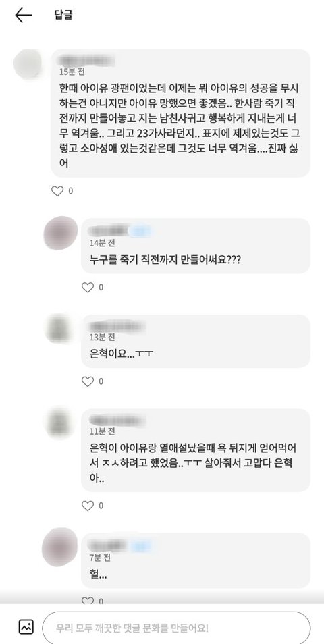Tap heart under the 헐... reply

88,601
